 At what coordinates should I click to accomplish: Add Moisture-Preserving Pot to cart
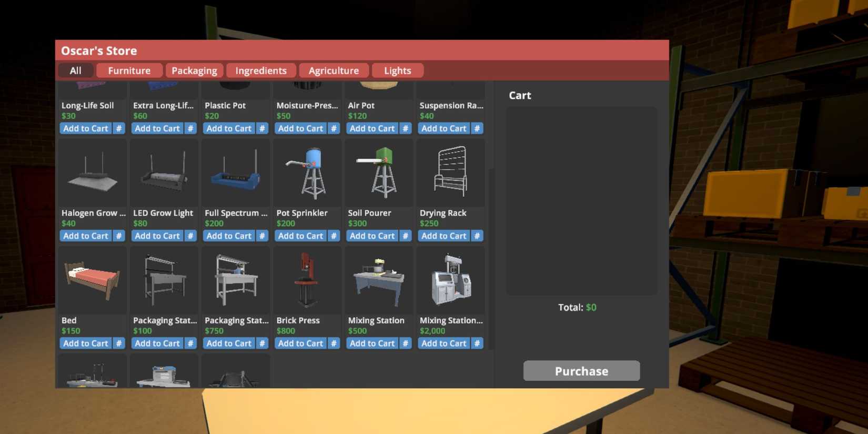pos(300,128)
